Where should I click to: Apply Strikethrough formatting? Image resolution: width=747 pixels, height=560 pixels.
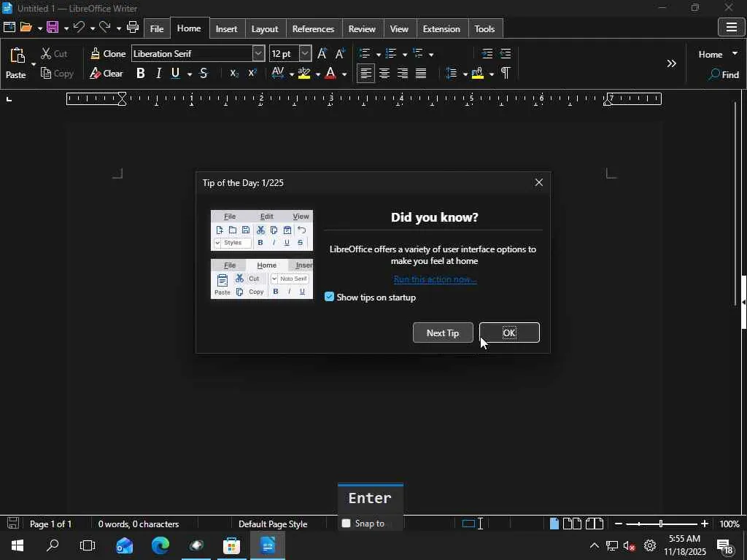(x=204, y=74)
